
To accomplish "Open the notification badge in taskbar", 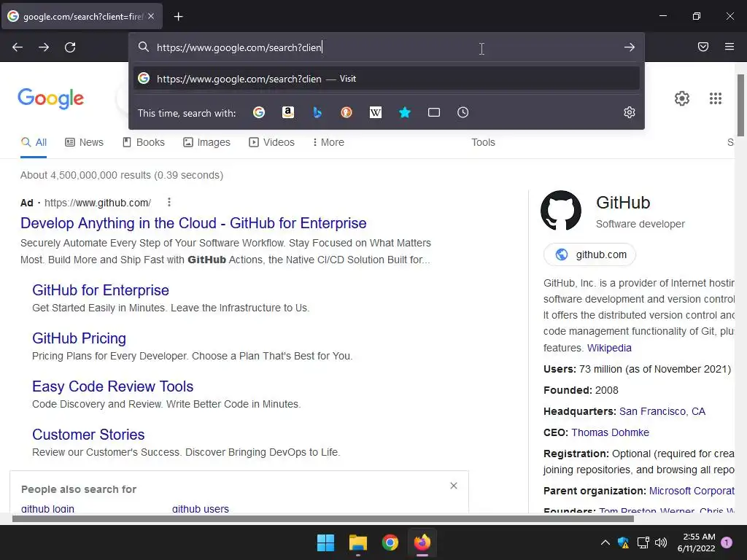I will tap(727, 542).
